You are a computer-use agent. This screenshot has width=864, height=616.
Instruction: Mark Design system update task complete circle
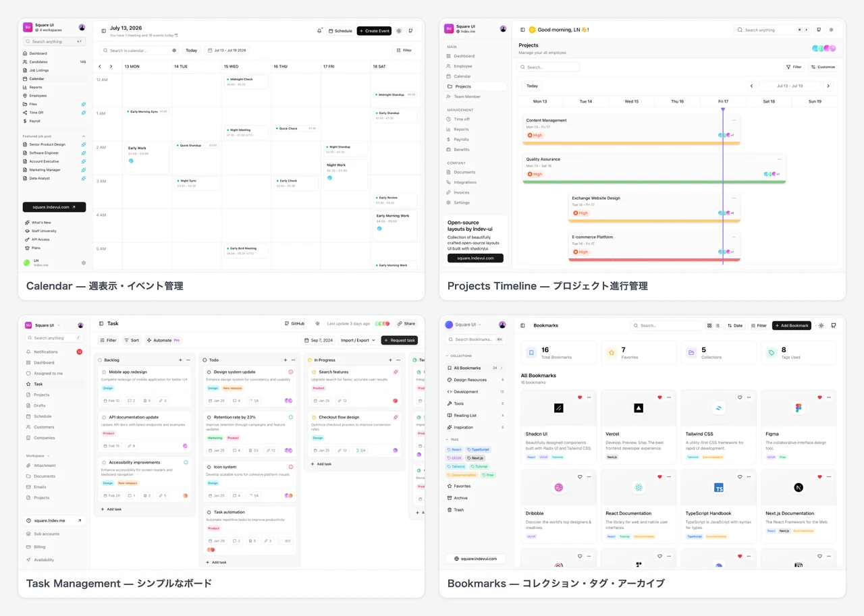(x=209, y=372)
